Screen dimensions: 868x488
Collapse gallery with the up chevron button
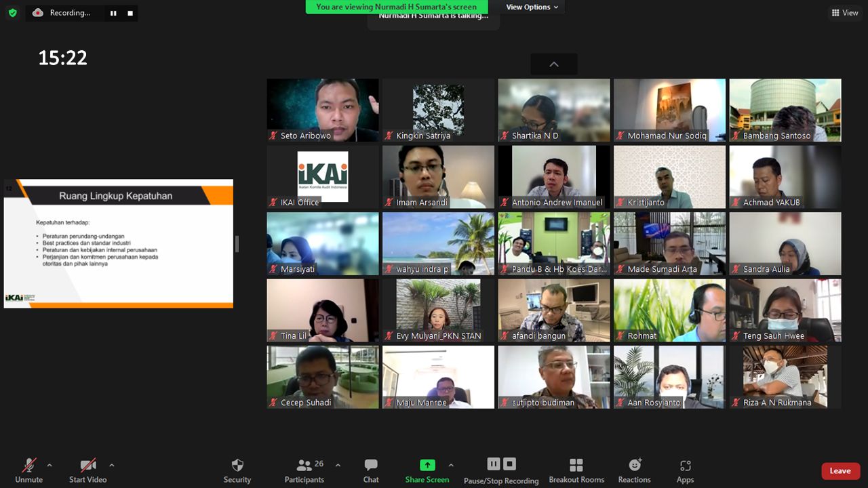point(554,64)
